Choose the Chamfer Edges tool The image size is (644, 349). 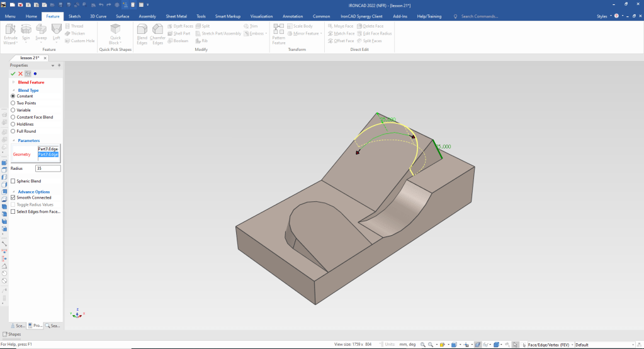(x=157, y=29)
